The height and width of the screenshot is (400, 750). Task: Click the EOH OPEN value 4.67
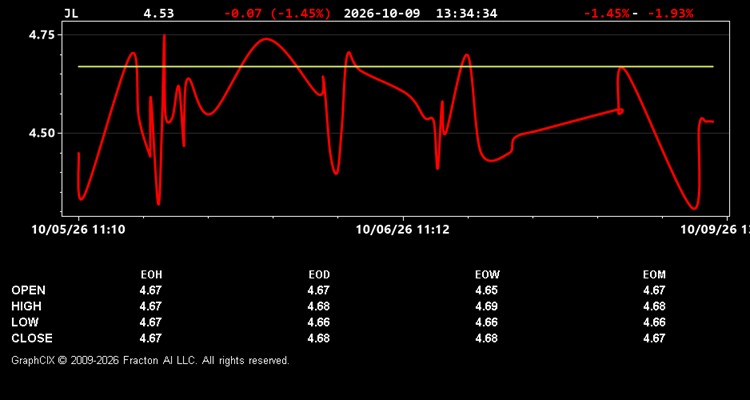tap(151, 290)
